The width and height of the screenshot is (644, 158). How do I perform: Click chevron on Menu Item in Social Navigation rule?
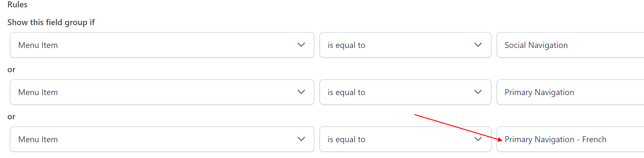301,45
